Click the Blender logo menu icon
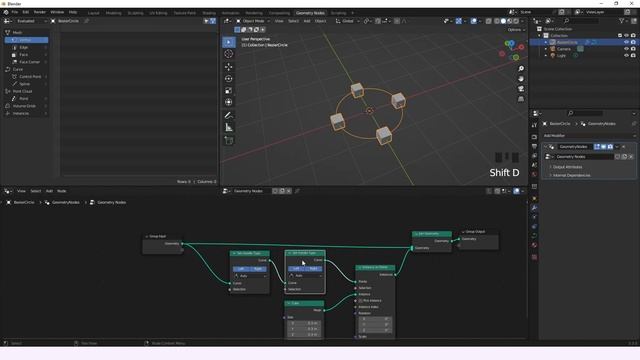 point(6,12)
